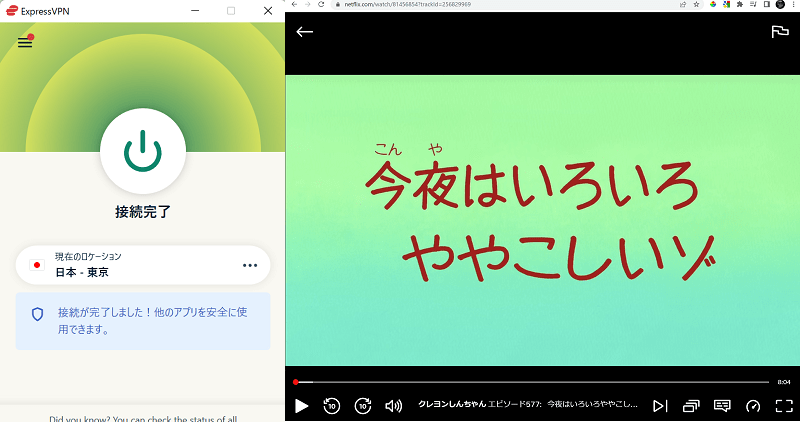
Task: Click the translate extension icon
Action: click(x=726, y=5)
